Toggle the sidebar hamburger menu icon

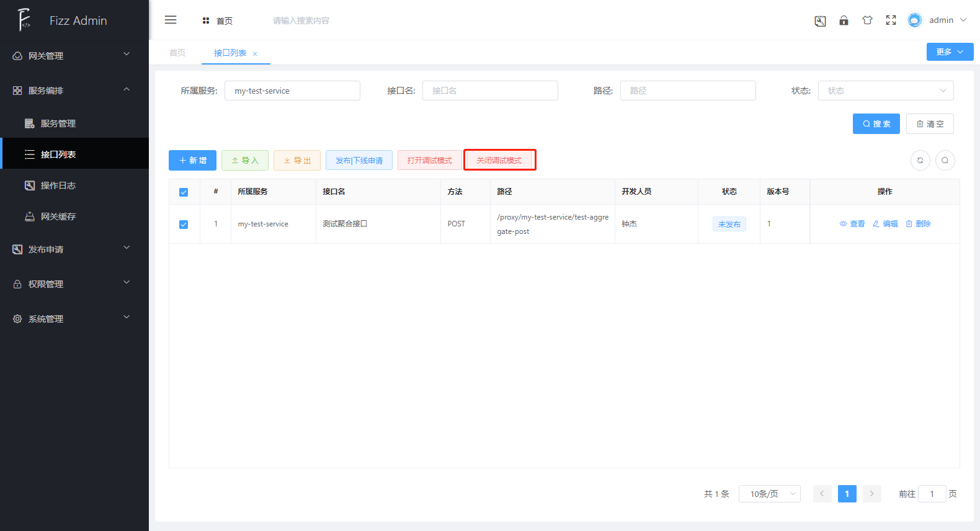(171, 20)
